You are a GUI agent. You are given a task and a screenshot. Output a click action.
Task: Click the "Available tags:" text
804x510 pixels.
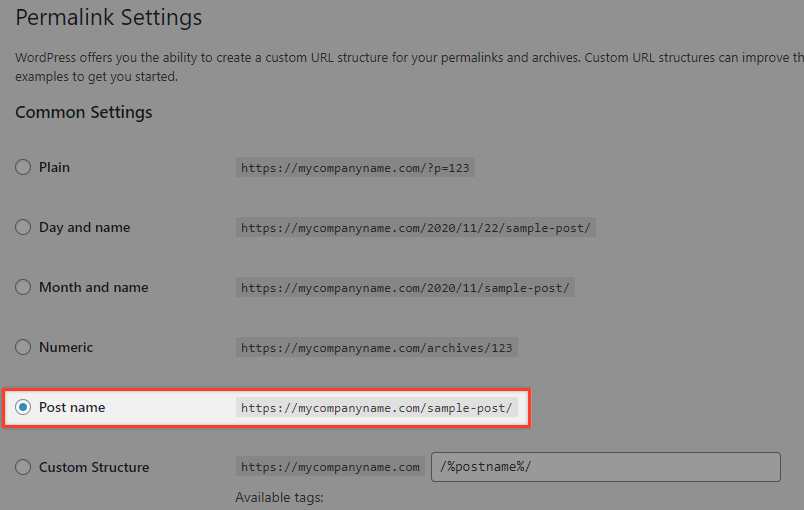tap(279, 497)
